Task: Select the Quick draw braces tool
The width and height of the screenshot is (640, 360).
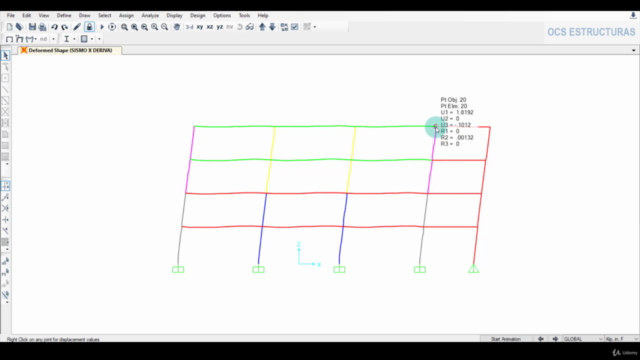Action: coord(5,111)
